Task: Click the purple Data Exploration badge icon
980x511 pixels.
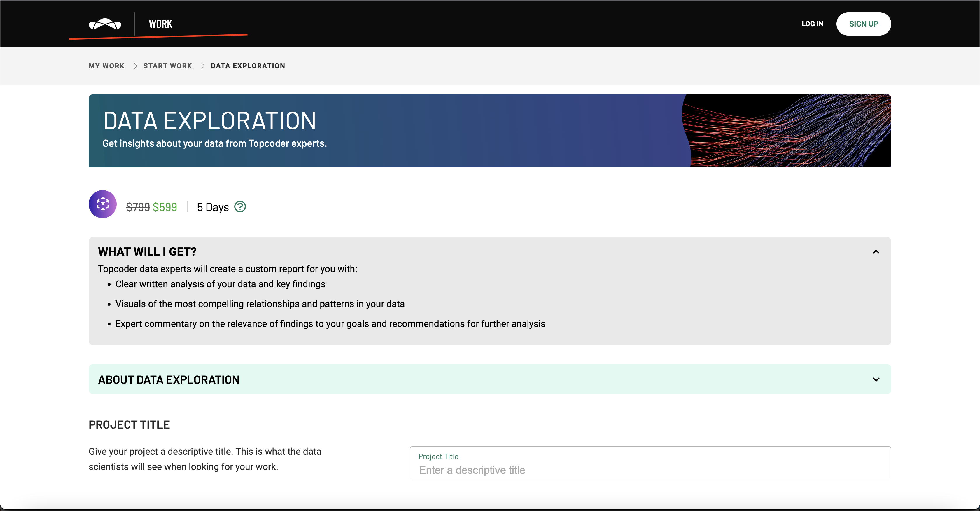Action: tap(103, 204)
